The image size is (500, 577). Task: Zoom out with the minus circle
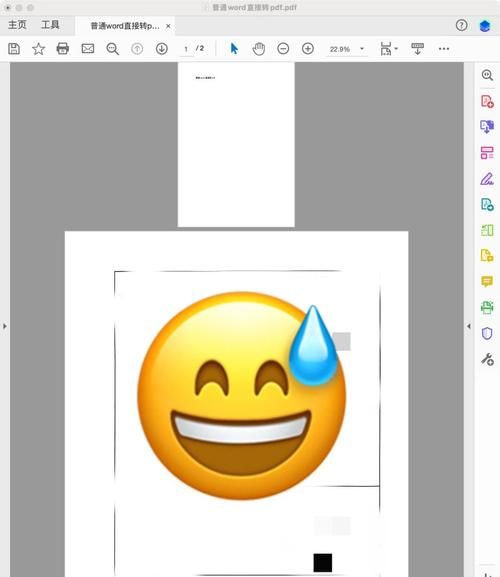[x=283, y=49]
